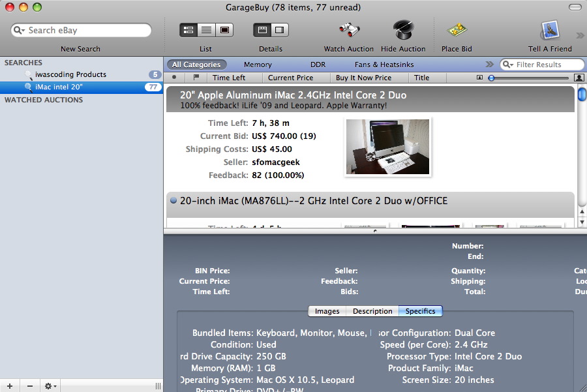The image size is (587, 392).
Task: Click the large thumbnail size icon
Action: (x=579, y=78)
